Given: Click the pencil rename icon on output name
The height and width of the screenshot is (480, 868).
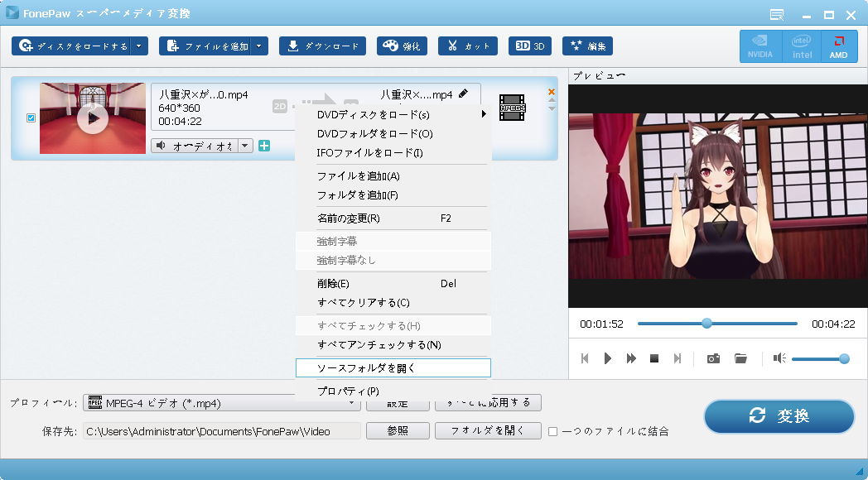Looking at the screenshot, I should pos(464,94).
